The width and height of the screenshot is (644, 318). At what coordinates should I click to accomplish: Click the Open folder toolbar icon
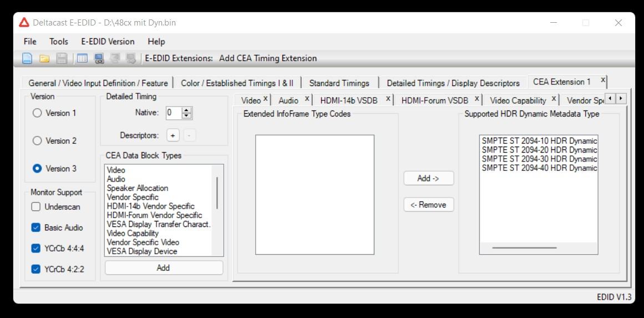[44, 59]
